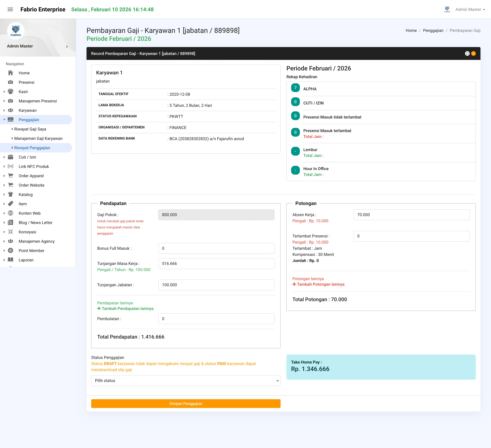Click the Fabrio logo in sidebar profile

coord(16,31)
